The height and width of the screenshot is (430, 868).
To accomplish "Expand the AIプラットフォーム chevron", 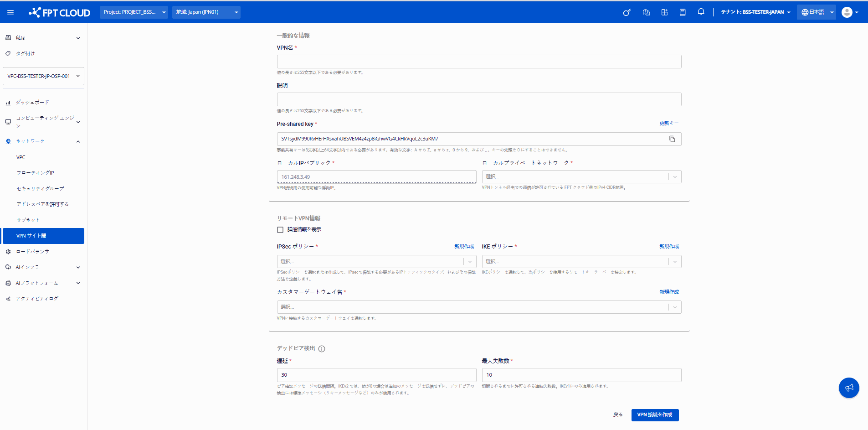I will click(x=78, y=283).
